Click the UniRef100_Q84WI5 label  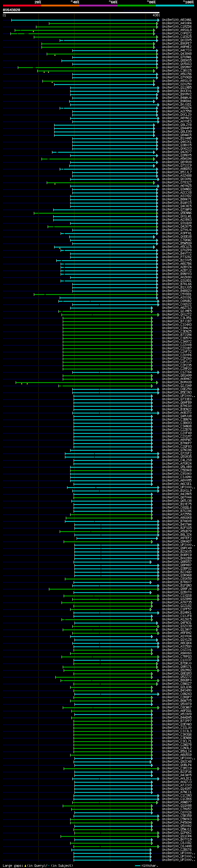pos(176,135)
